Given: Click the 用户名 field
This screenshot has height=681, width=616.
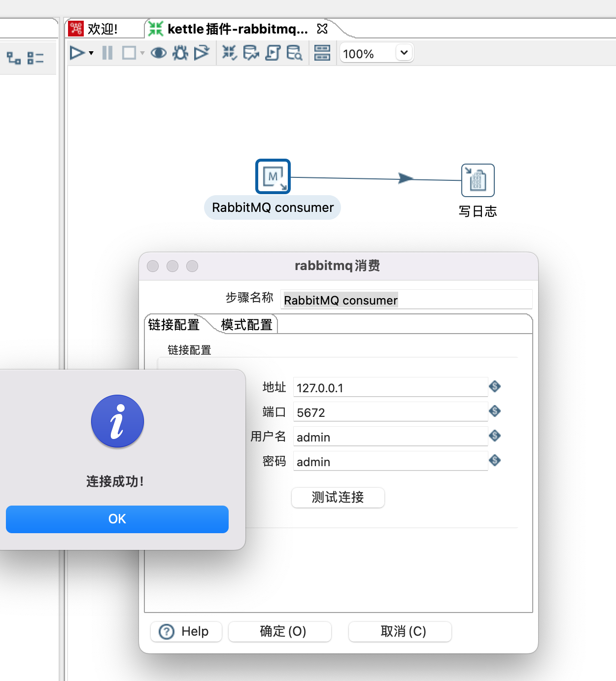Looking at the screenshot, I should click(x=390, y=437).
